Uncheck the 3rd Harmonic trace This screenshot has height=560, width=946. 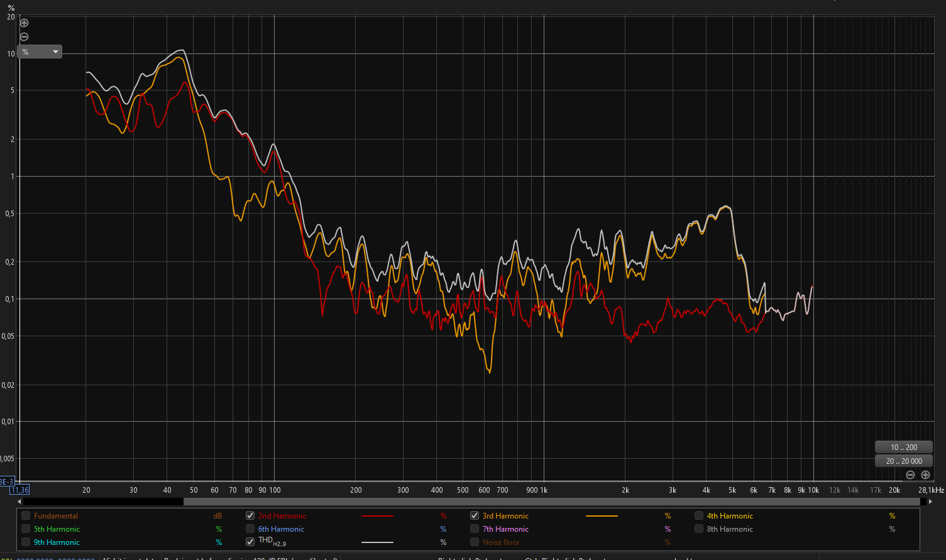pos(475,515)
